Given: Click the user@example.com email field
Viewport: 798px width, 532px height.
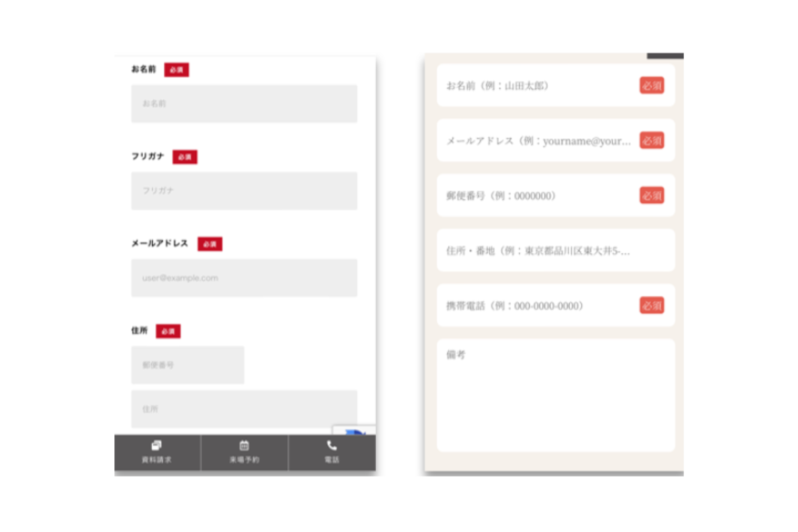Looking at the screenshot, I should (x=244, y=278).
